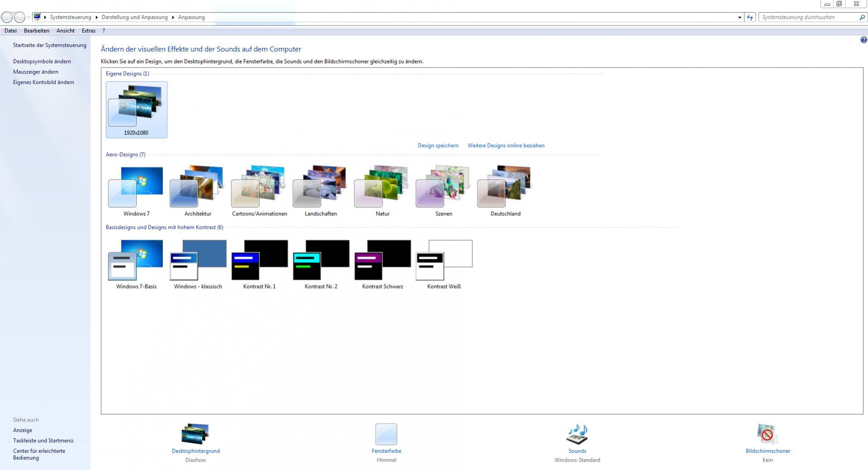Apply the Architektur theme
This screenshot has width=868, height=470.
198,191
